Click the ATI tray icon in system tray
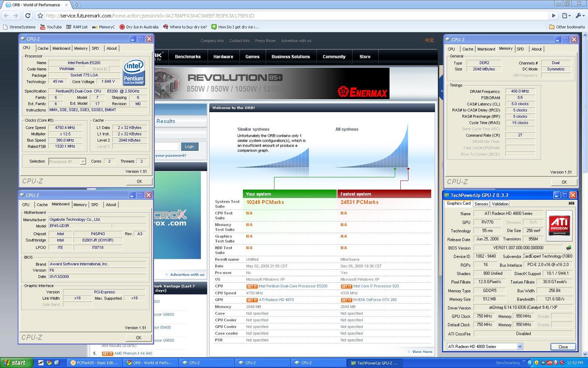 549,363
